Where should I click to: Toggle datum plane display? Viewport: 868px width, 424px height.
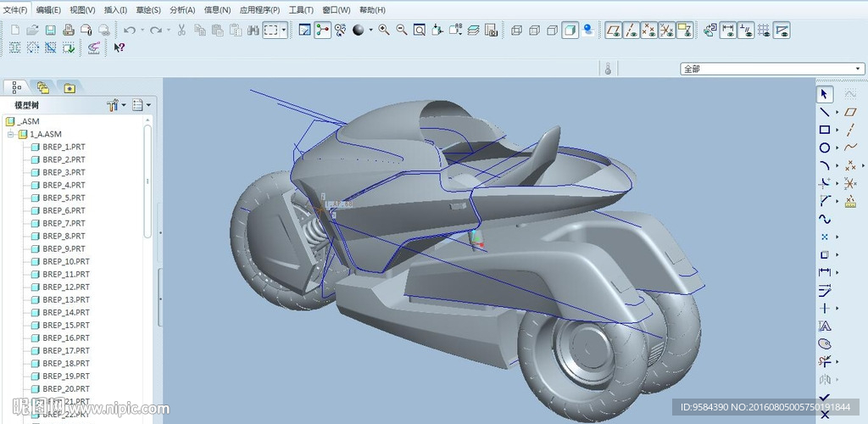coord(614,30)
